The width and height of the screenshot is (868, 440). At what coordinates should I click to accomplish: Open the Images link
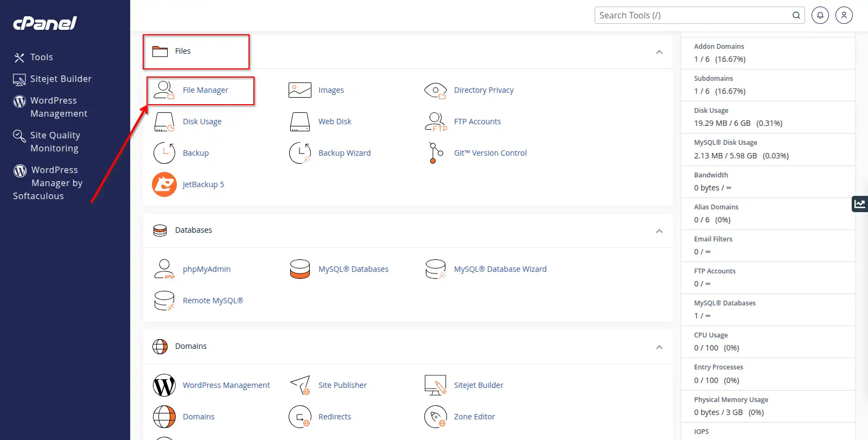pyautogui.click(x=331, y=90)
